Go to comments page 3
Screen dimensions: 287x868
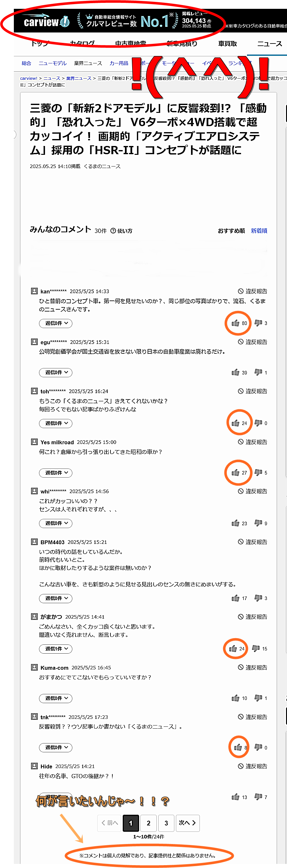point(166,823)
